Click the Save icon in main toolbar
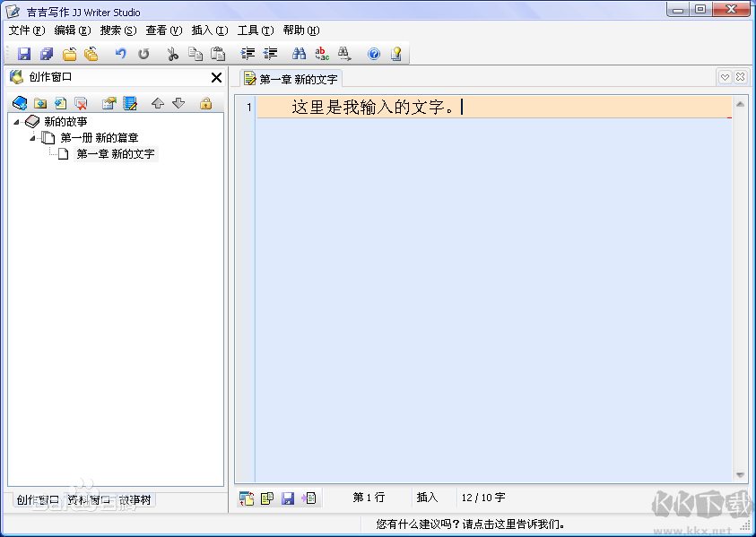This screenshot has width=756, height=537. (24, 54)
